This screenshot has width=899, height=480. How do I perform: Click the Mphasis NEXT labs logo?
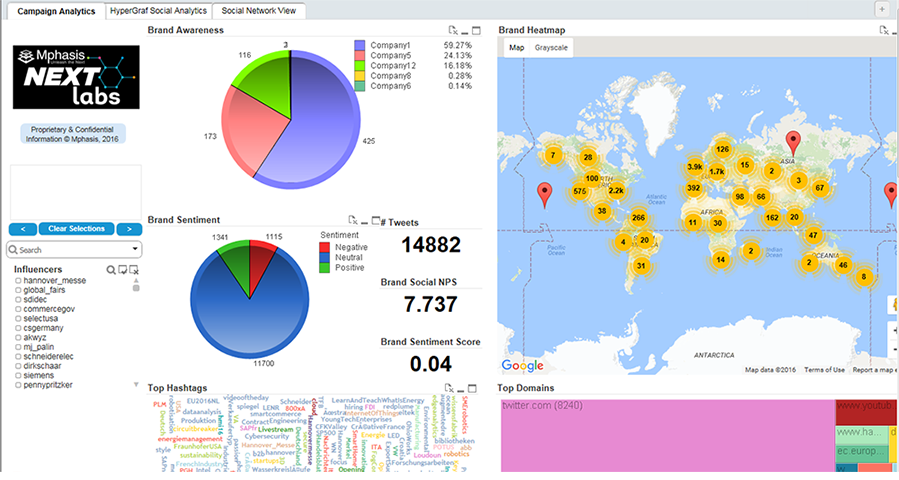(x=76, y=77)
